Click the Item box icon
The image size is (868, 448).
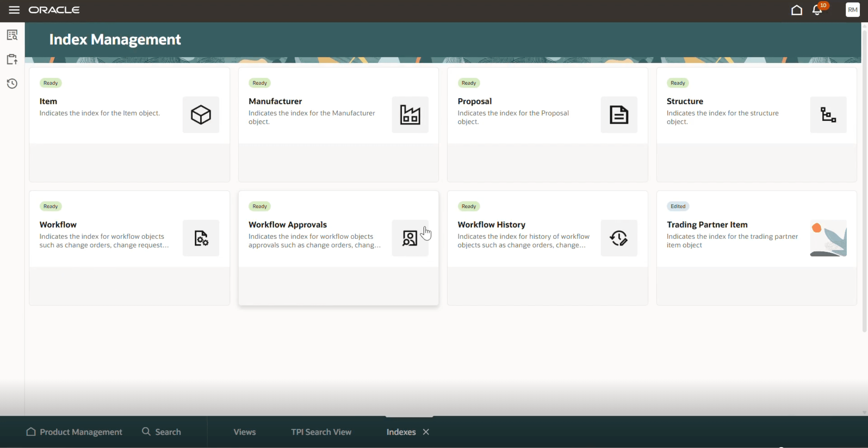click(x=200, y=114)
